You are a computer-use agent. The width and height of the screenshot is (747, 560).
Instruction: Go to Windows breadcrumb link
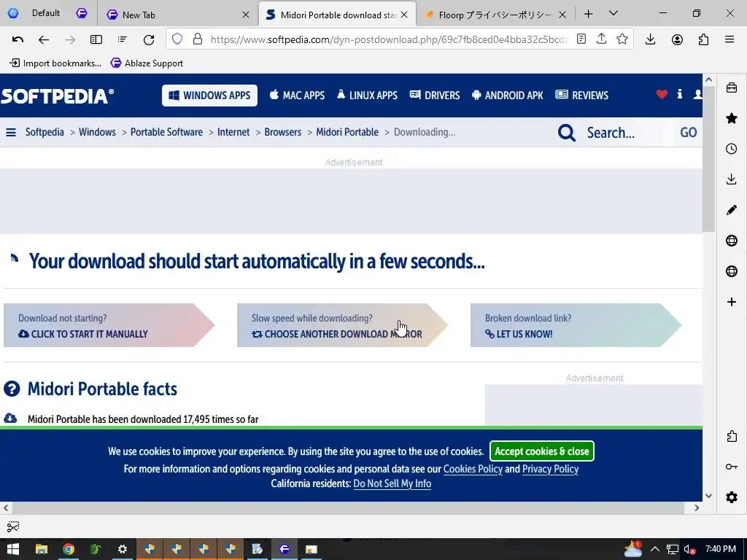click(97, 132)
